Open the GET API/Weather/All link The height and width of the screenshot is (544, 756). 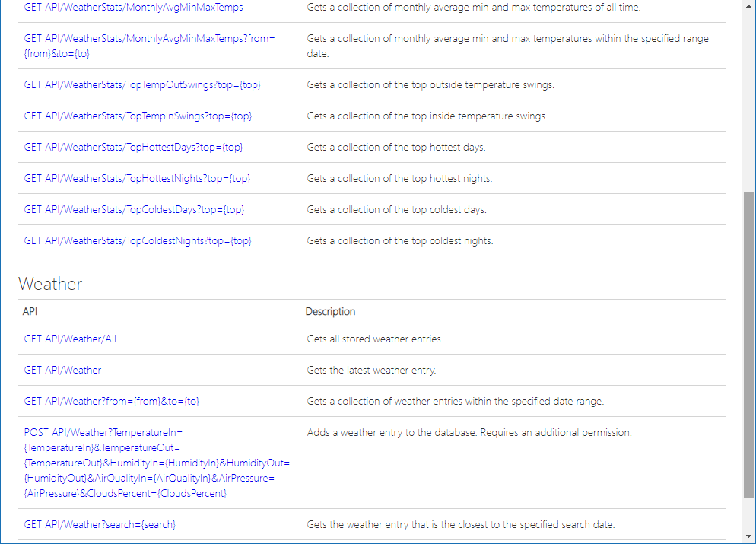coord(70,339)
